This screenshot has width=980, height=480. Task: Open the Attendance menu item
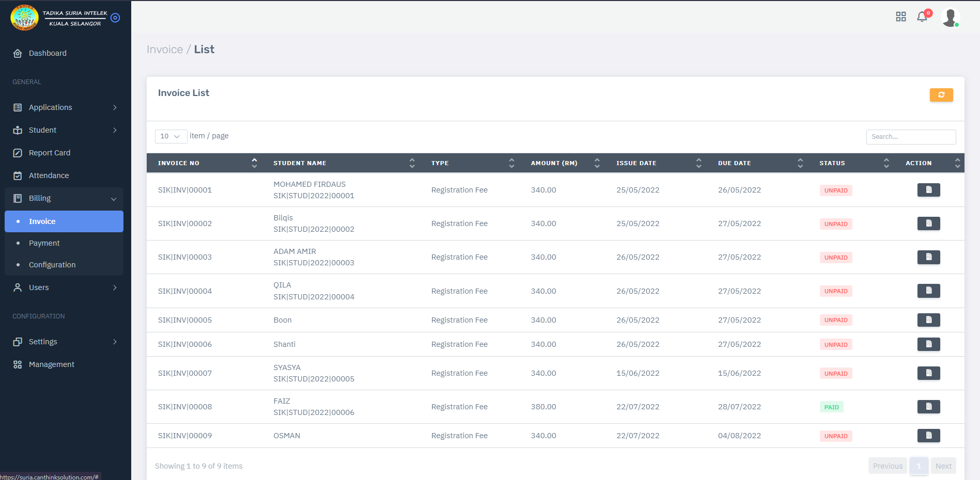coord(49,175)
